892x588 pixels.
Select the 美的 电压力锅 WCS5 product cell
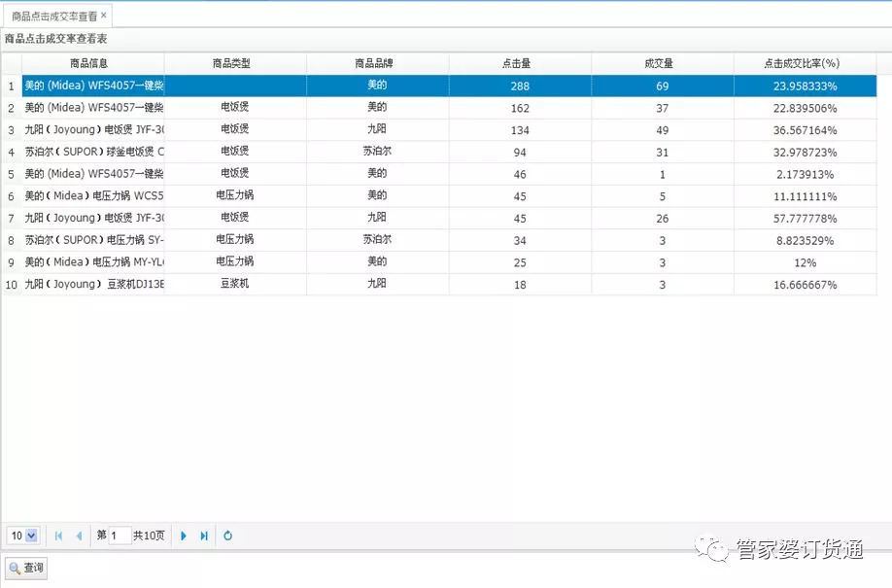click(92, 196)
